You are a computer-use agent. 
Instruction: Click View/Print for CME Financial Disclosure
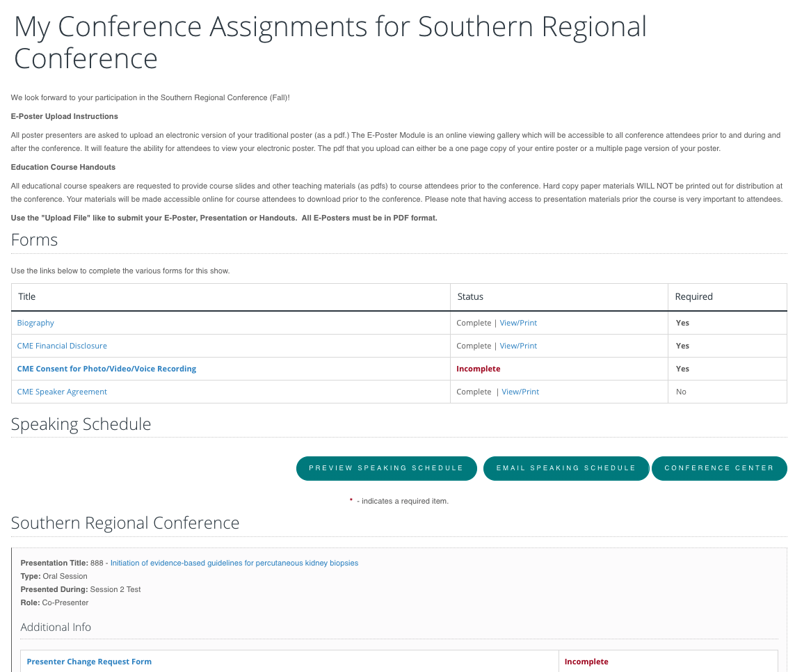[x=518, y=346]
